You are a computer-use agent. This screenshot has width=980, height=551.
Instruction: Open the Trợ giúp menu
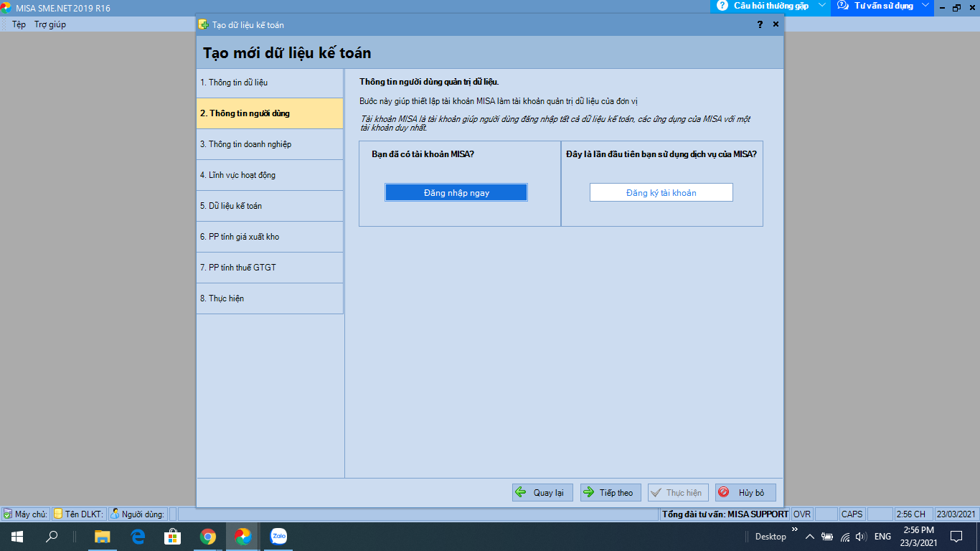point(50,24)
